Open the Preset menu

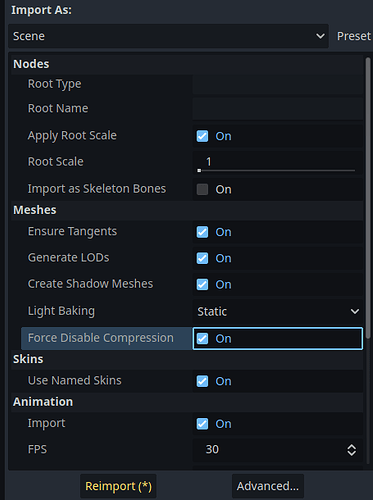tap(354, 36)
